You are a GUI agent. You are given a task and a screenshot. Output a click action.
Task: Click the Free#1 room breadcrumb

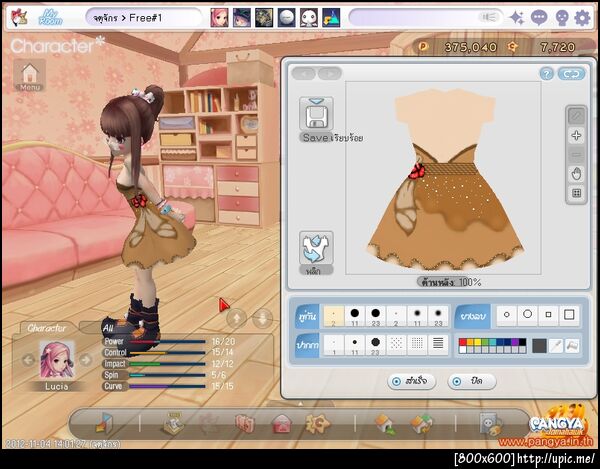pos(146,18)
